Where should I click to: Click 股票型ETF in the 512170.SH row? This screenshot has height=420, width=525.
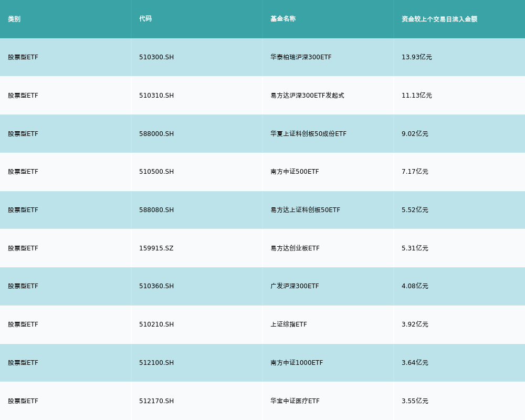tap(23, 401)
